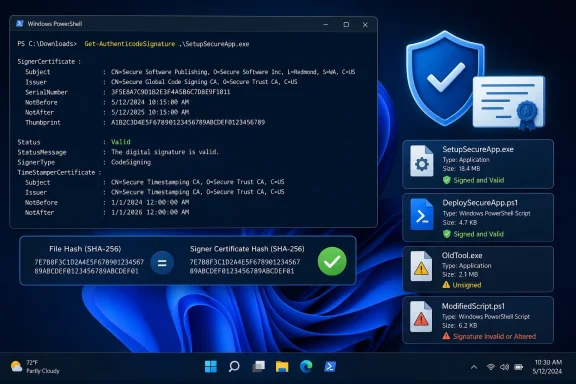This screenshot has height=384, width=576.
Task: Click the Windows PowerShell title text
Action: click(55, 24)
